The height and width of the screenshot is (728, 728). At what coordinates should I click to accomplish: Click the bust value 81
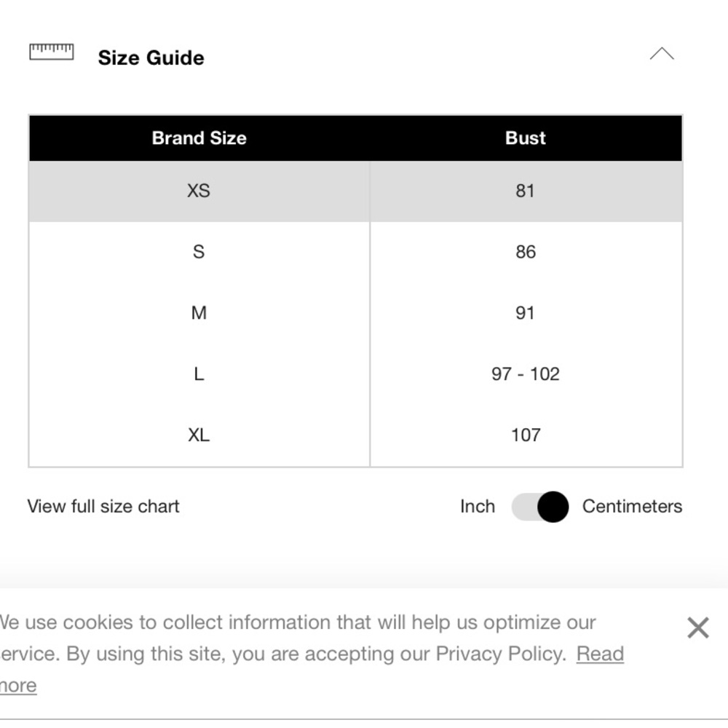tap(525, 191)
